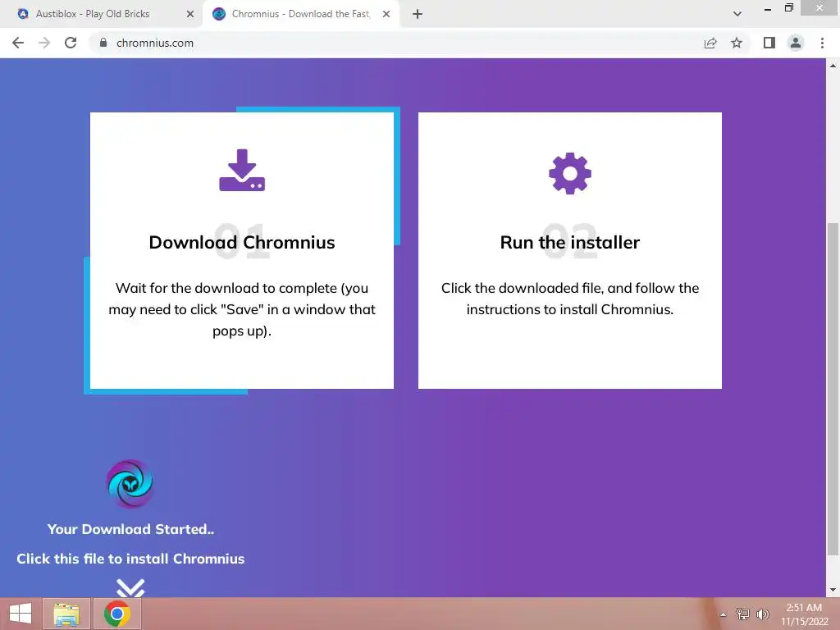Share this page via the share icon
Image resolution: width=840 pixels, height=630 pixels.
[710, 43]
